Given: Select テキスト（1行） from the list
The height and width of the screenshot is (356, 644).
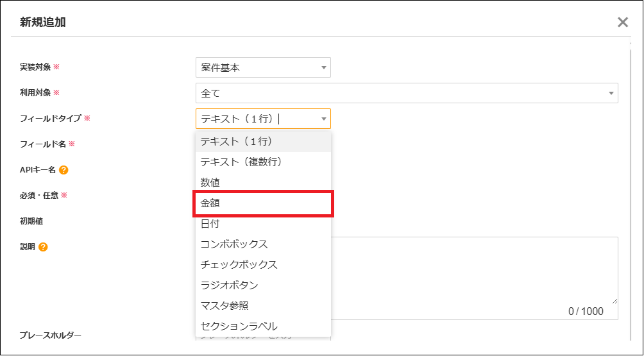Looking at the screenshot, I should [x=263, y=141].
